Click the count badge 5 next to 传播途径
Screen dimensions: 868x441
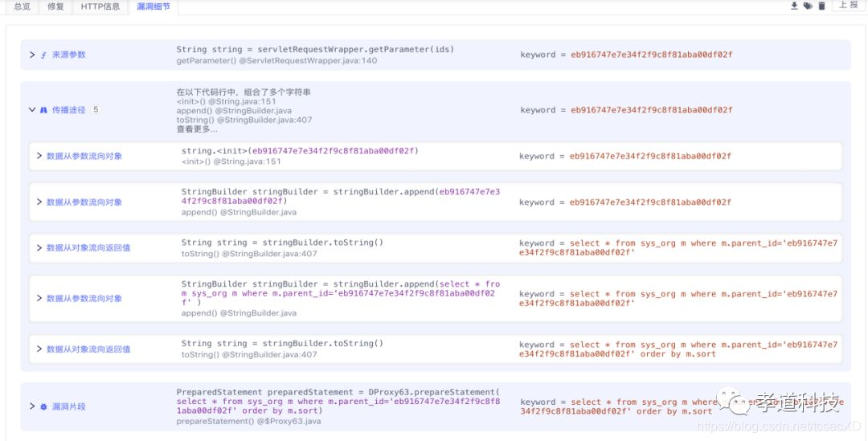click(96, 109)
